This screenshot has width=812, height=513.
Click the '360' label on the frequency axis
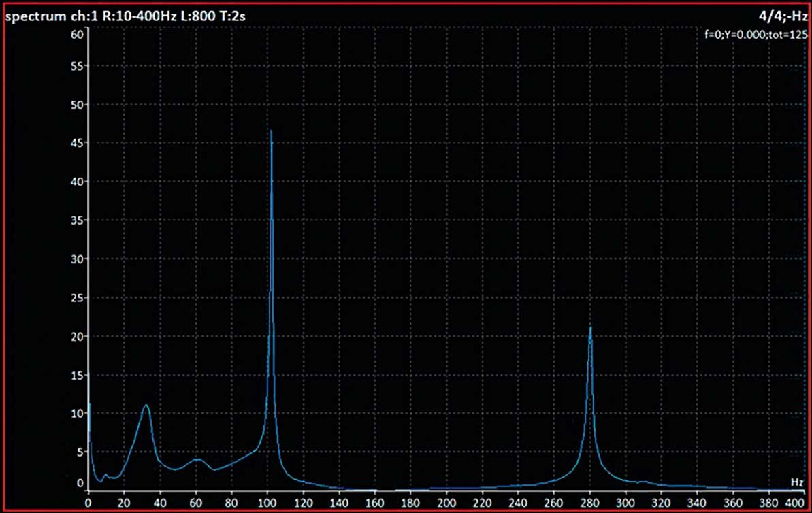733,503
